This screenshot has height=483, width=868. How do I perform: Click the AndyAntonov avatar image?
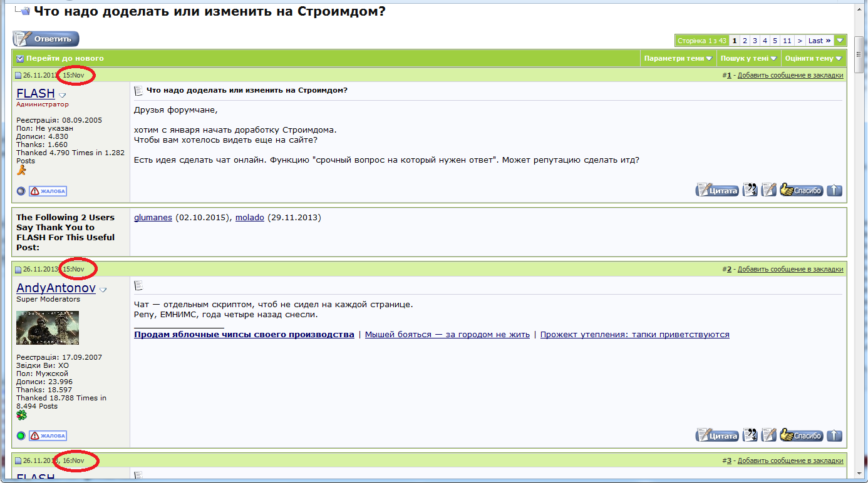(x=48, y=328)
